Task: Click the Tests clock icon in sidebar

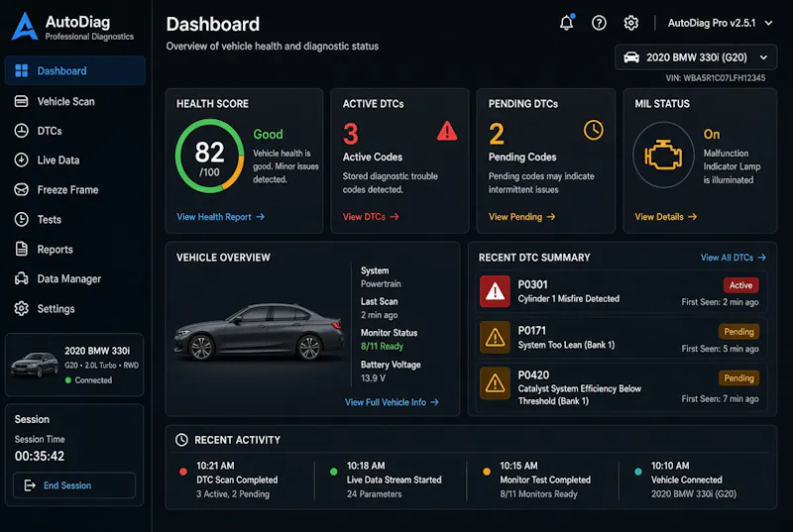Action: tap(21, 219)
